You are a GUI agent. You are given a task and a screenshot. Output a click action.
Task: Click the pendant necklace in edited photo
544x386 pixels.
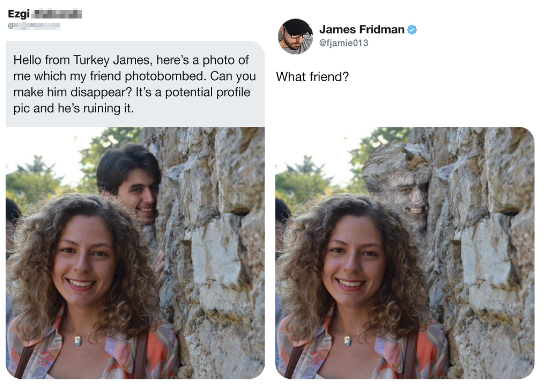click(x=348, y=340)
